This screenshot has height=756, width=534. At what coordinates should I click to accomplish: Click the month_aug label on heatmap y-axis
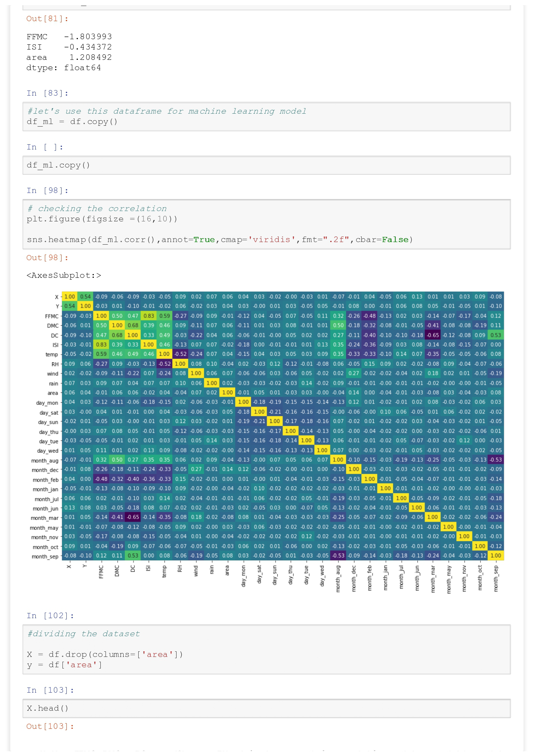pos(44,460)
